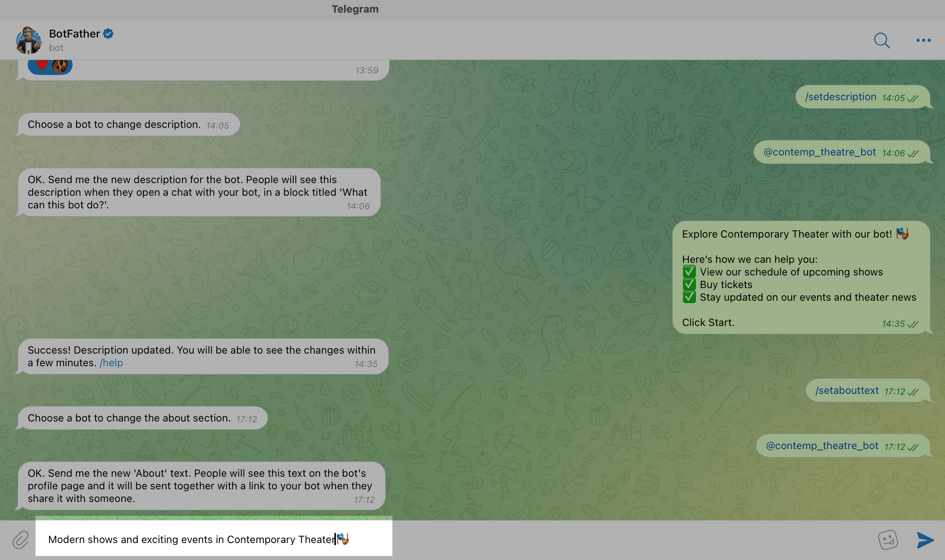Image resolution: width=945 pixels, height=560 pixels.
Task: Click the BotFather chat title
Action: (74, 34)
